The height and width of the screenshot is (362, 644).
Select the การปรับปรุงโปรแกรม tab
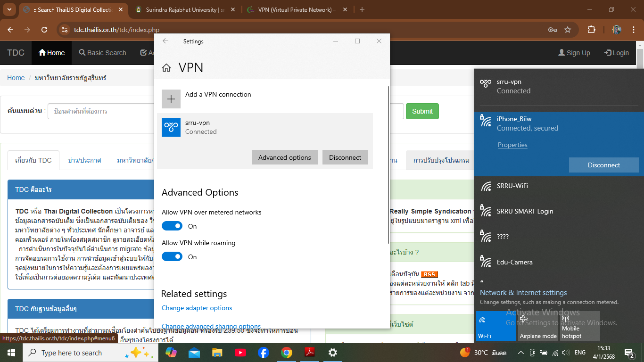click(441, 160)
